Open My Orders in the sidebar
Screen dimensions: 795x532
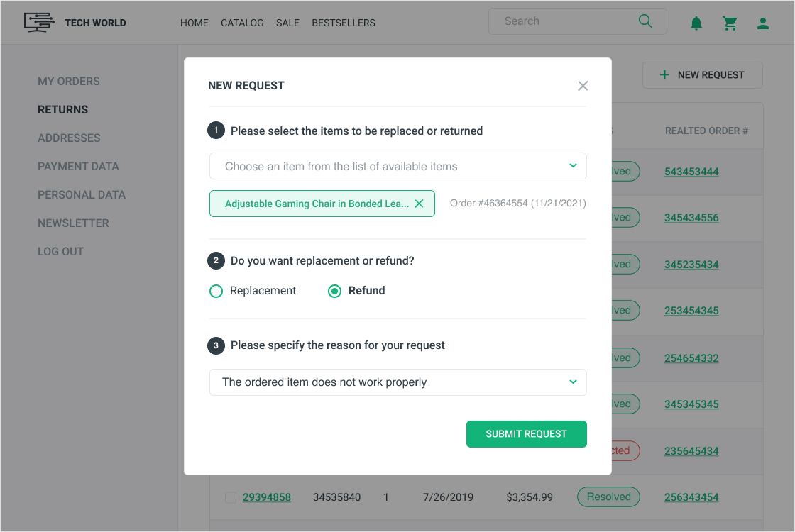(69, 81)
